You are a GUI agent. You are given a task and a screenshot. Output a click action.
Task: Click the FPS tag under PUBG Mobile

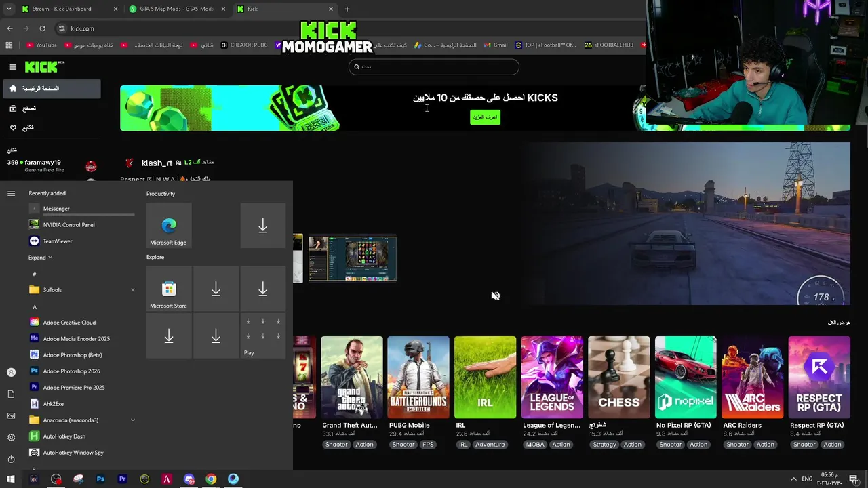click(x=428, y=445)
